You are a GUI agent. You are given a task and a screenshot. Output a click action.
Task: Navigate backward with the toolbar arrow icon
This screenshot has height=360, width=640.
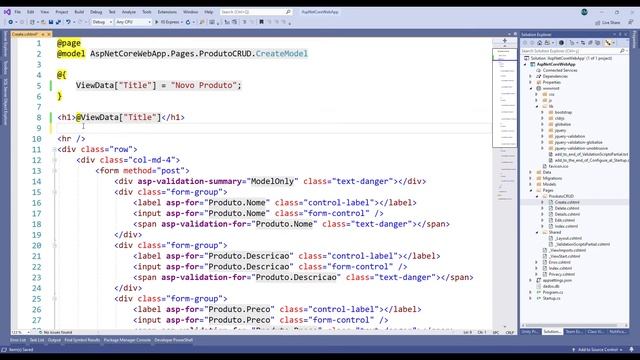click(11, 22)
